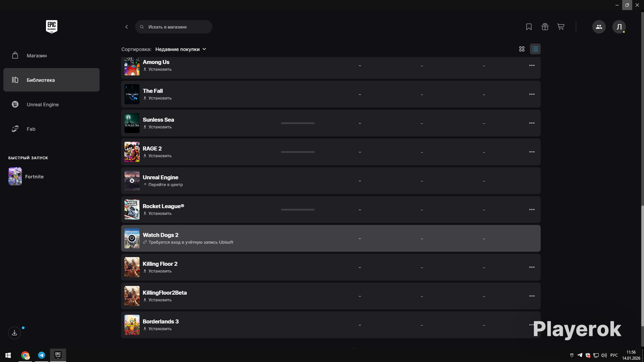Install Among Us via Установить

point(158,70)
